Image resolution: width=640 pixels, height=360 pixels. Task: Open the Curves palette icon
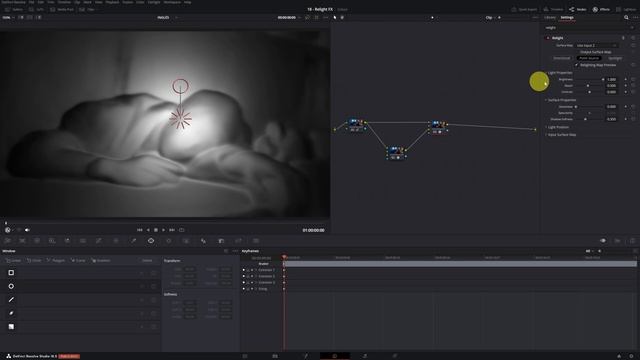pos(98,241)
